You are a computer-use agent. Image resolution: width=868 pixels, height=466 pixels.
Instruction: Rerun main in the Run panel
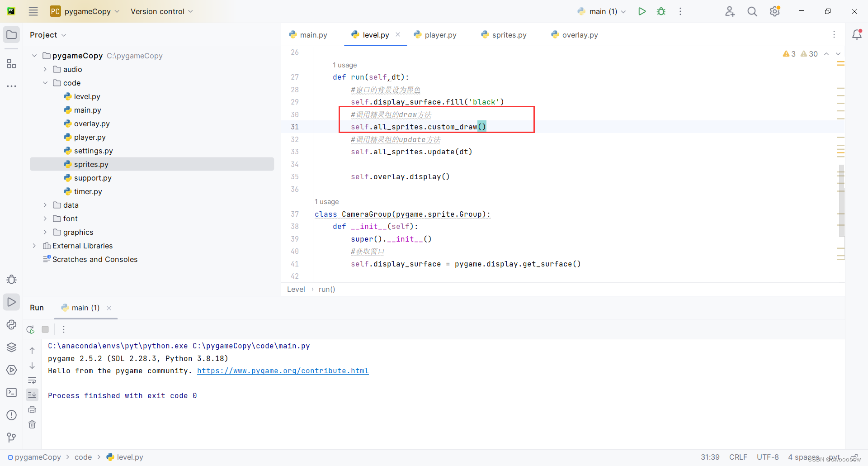click(x=30, y=329)
